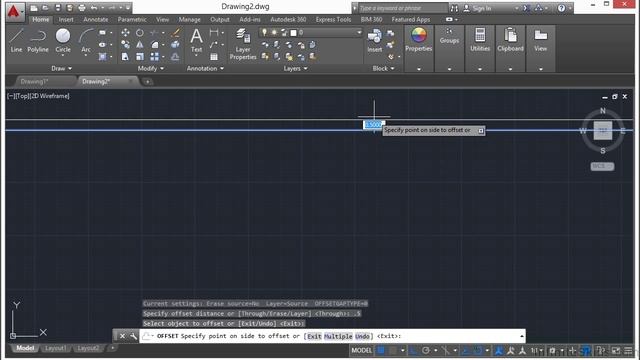Click the keyword search input field
640x360 pixels.
tap(403, 8)
